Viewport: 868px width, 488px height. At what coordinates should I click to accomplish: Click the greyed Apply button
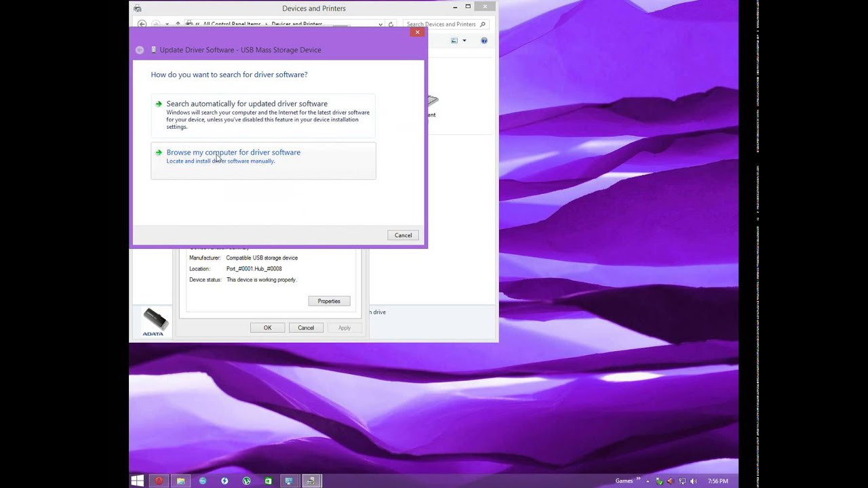pyautogui.click(x=344, y=328)
